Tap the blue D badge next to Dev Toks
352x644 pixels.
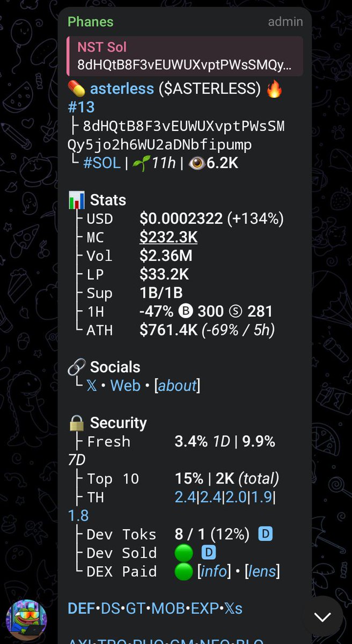click(x=266, y=533)
